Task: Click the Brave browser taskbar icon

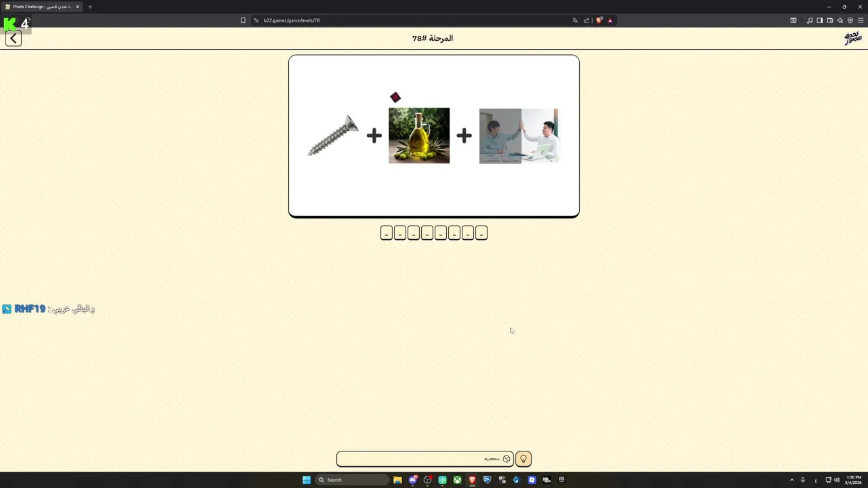Action: 472,480
